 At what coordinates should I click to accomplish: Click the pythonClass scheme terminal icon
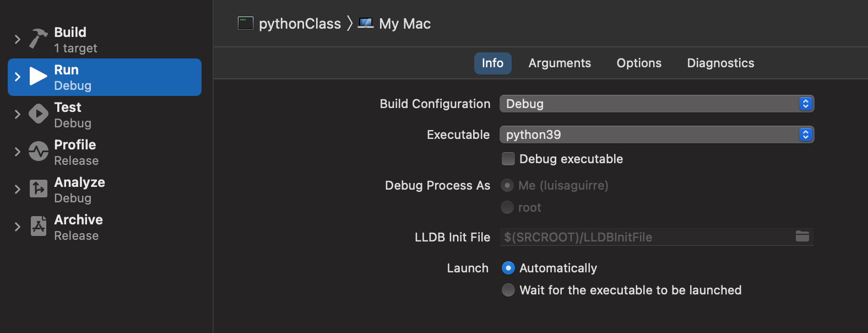[245, 23]
